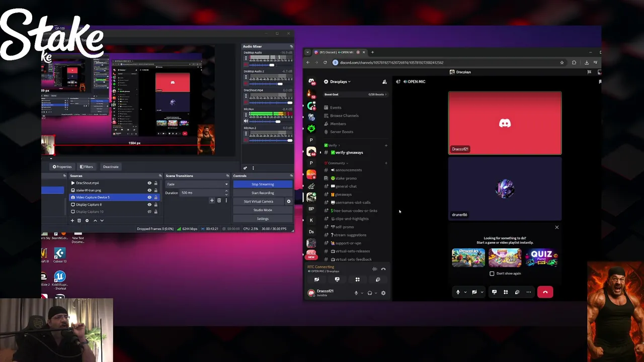The image size is (644, 362).
Task: Share your screen in Discord call bar
Action: tap(494, 292)
